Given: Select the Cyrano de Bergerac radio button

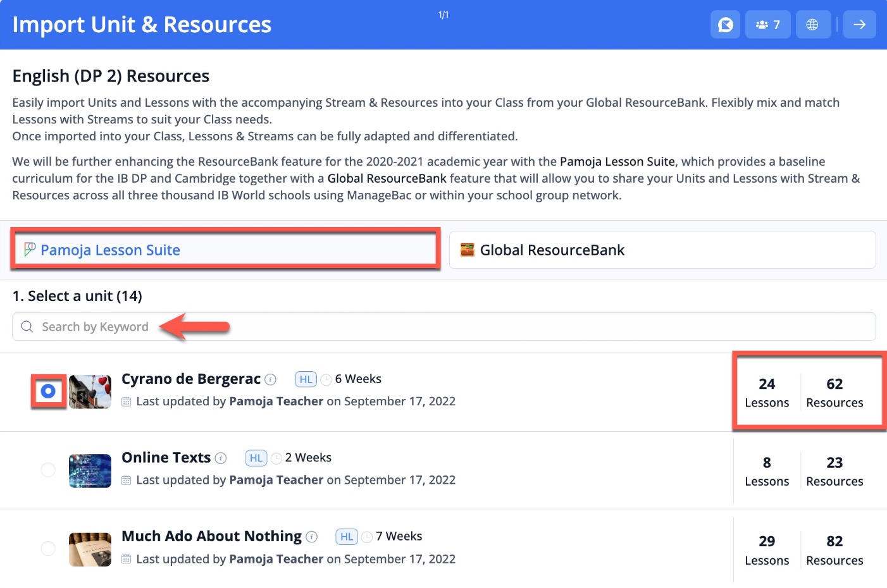Looking at the screenshot, I should [48, 391].
